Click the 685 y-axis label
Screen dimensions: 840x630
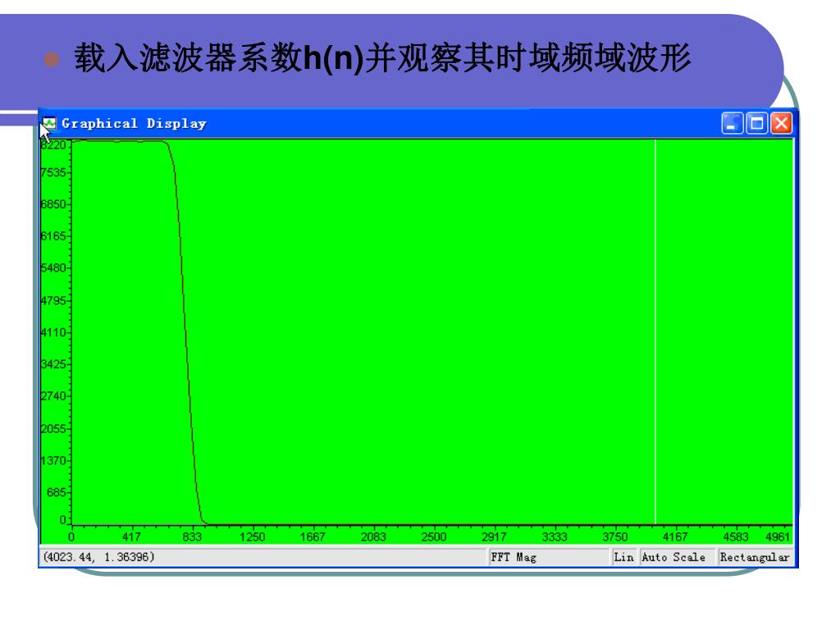tap(57, 492)
